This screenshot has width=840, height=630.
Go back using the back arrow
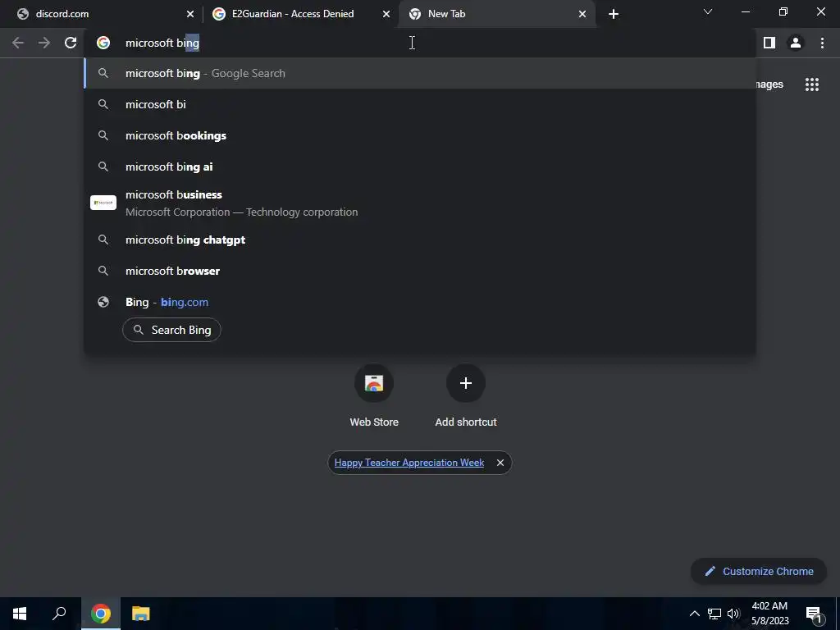[x=18, y=43]
